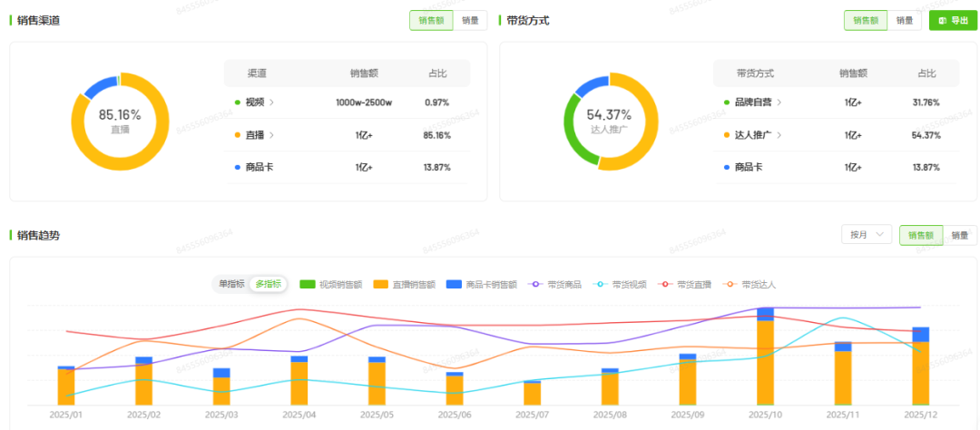Toggle 带货达人 orange line legend
Screen dimensions: 980x430
(x=731, y=284)
